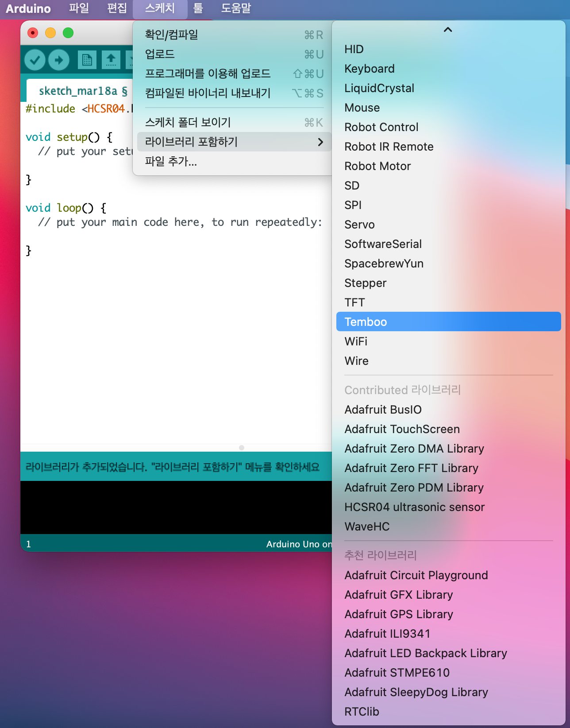Viewport: 570px width, 728px height.
Task: Include HCSR04 ultrasonic sensor library
Action: click(449, 507)
